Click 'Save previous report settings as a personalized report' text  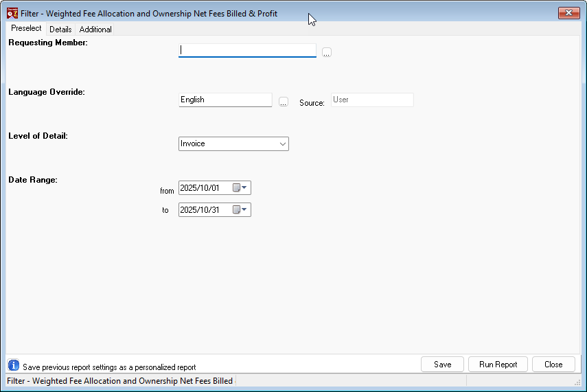pos(109,367)
